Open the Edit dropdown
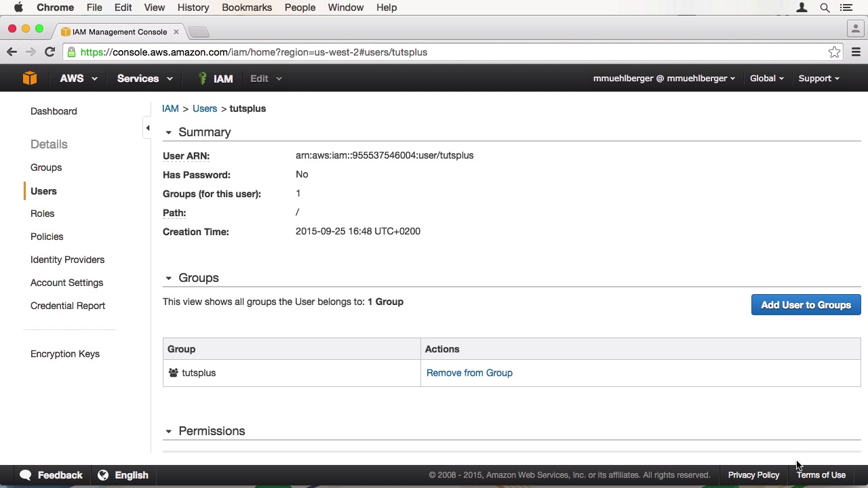 [266, 78]
